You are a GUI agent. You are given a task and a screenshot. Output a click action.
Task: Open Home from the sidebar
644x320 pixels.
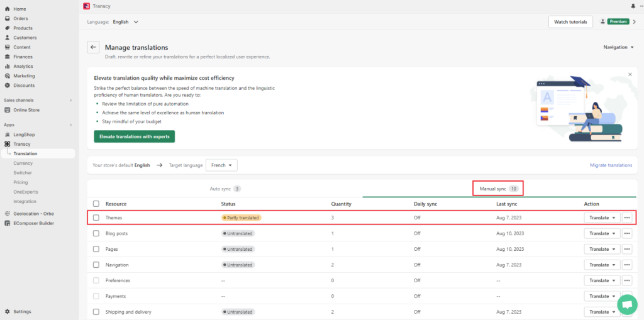[19, 9]
